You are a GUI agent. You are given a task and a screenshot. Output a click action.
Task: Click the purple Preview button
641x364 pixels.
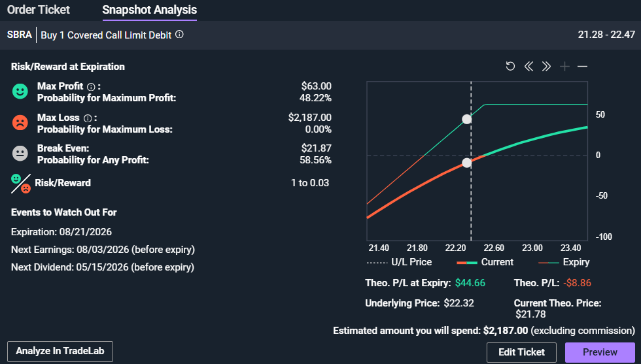[x=600, y=352]
